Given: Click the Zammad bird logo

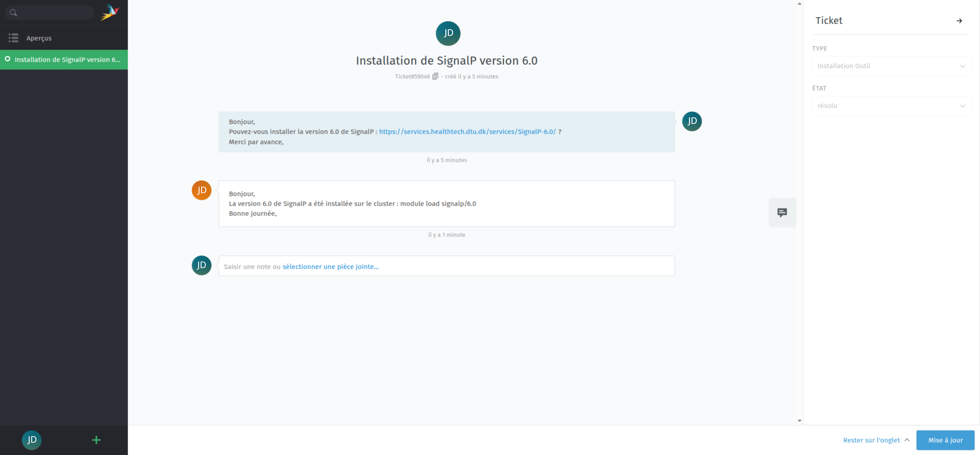Looking at the screenshot, I should point(110,13).
